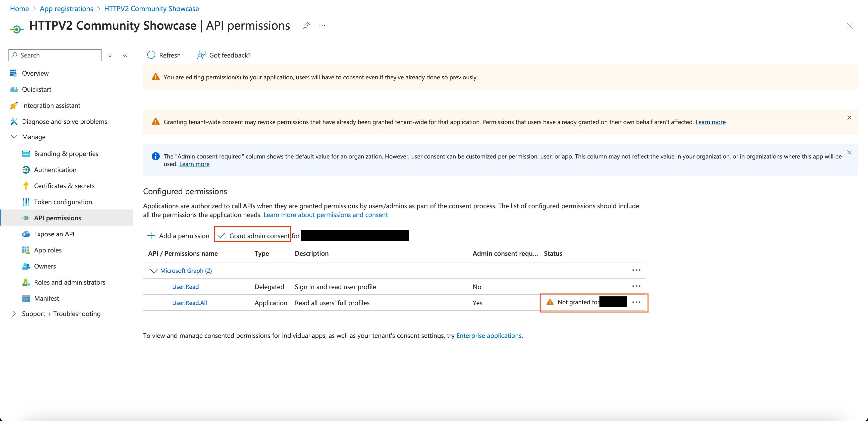Screen dimensions: 868x421
Task: Click HTTPV2 Community Showcase breadcrumb
Action: point(151,9)
